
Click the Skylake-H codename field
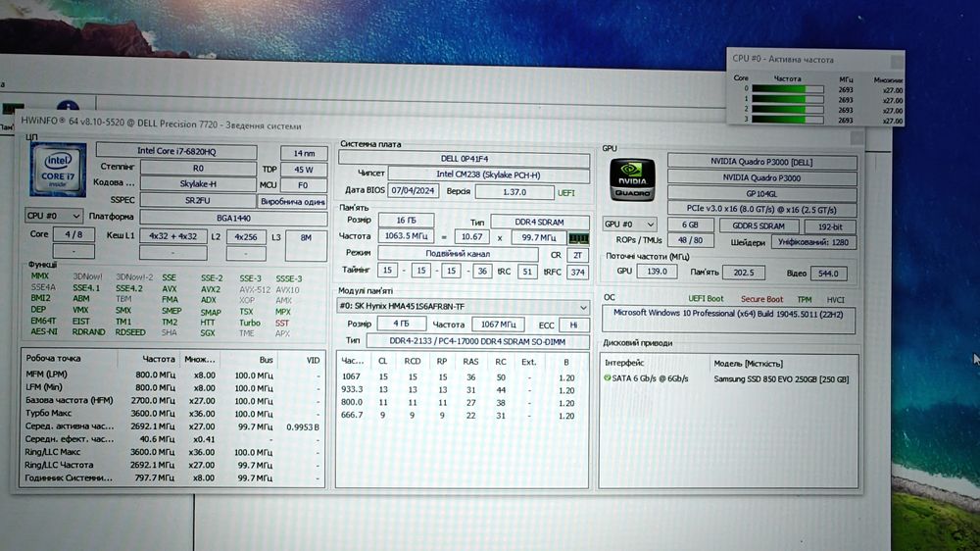tap(198, 184)
